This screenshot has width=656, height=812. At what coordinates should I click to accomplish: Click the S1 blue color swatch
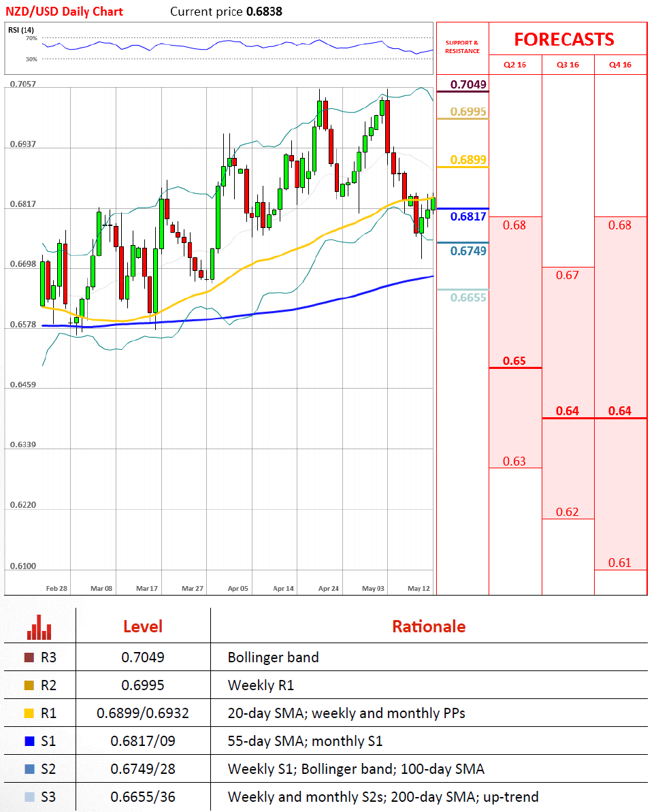(29, 741)
